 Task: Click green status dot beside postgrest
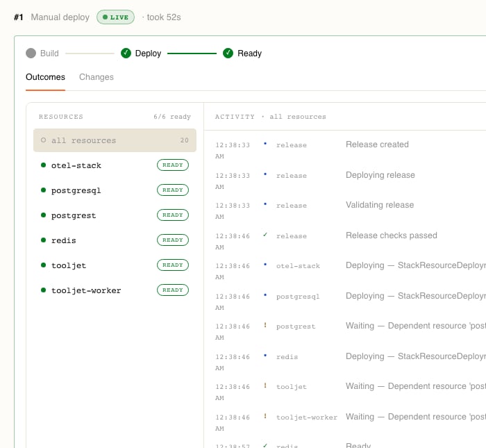(43, 215)
